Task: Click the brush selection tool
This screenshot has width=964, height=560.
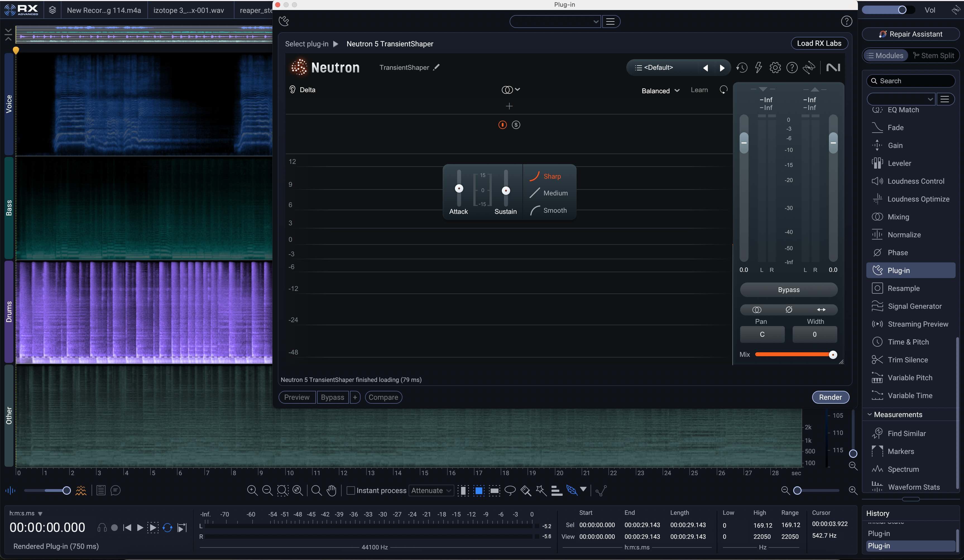Action: pos(526,490)
